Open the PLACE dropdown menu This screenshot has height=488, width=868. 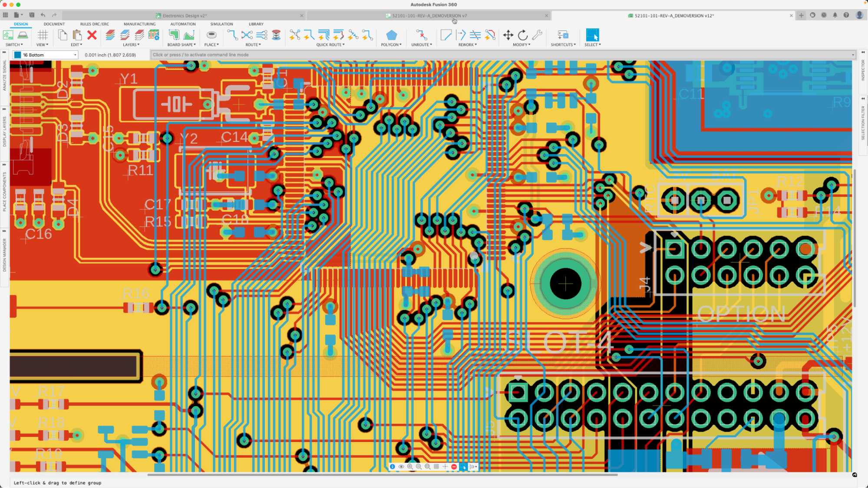point(211,45)
